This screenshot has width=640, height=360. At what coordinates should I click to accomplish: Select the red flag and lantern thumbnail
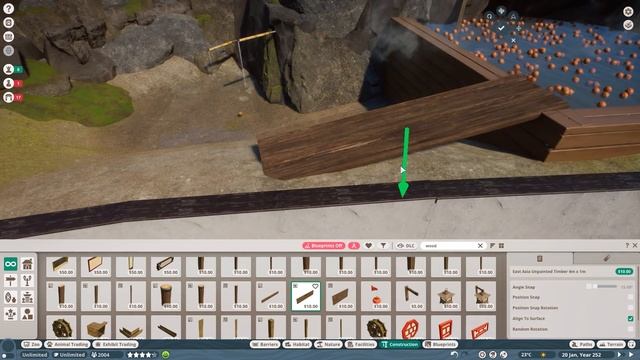[x=376, y=296]
